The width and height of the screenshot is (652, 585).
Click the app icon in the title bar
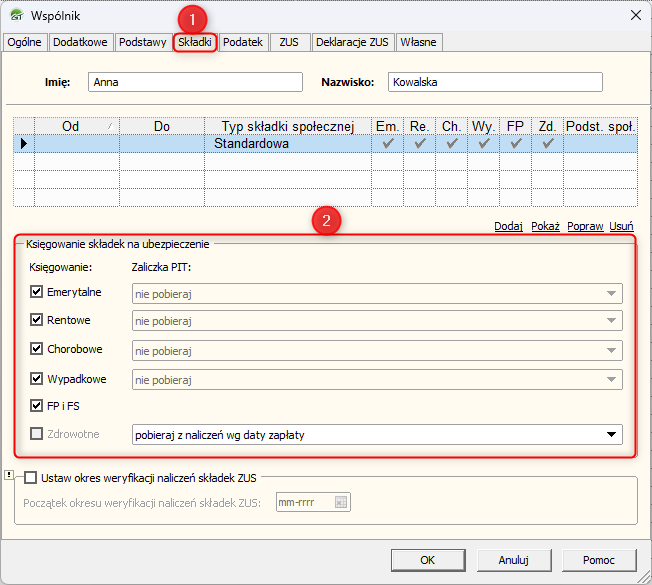tap(14, 15)
